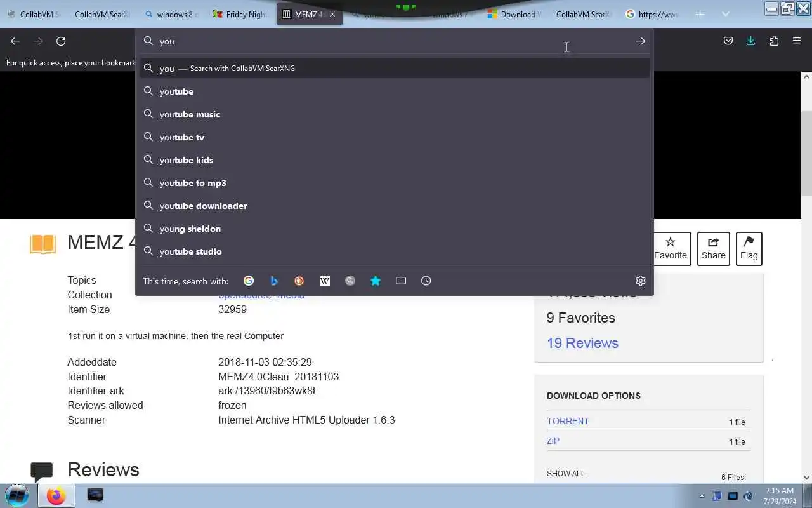Viewport: 812px width, 508px height.
Task: Click the Firefox taskbar icon
Action: (56, 495)
